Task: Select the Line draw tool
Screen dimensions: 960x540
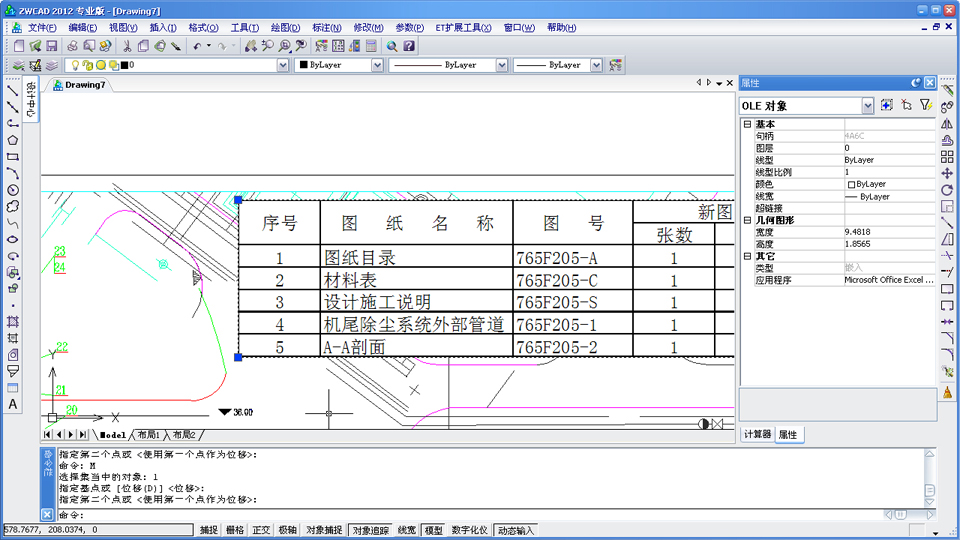Action: coord(13,90)
